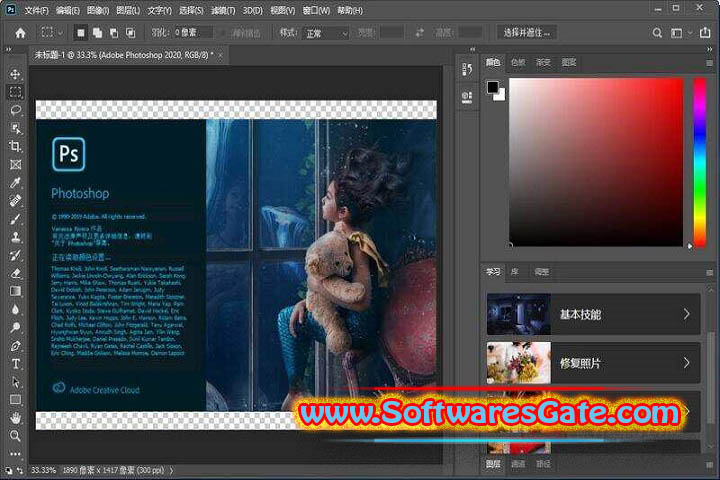Select the Eyedropper tool
This screenshot has width=720, height=480.
(15, 183)
